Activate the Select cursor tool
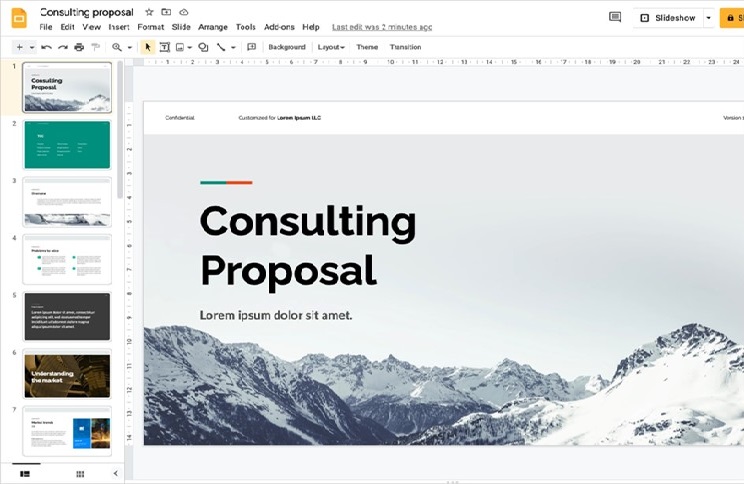744x484 pixels. point(148,47)
